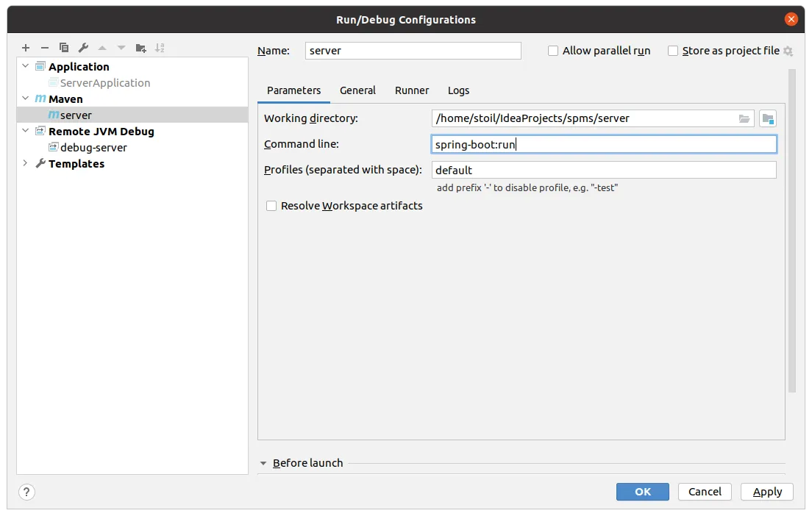Click the Sort configurations icon
The image size is (812, 516).
(x=160, y=48)
